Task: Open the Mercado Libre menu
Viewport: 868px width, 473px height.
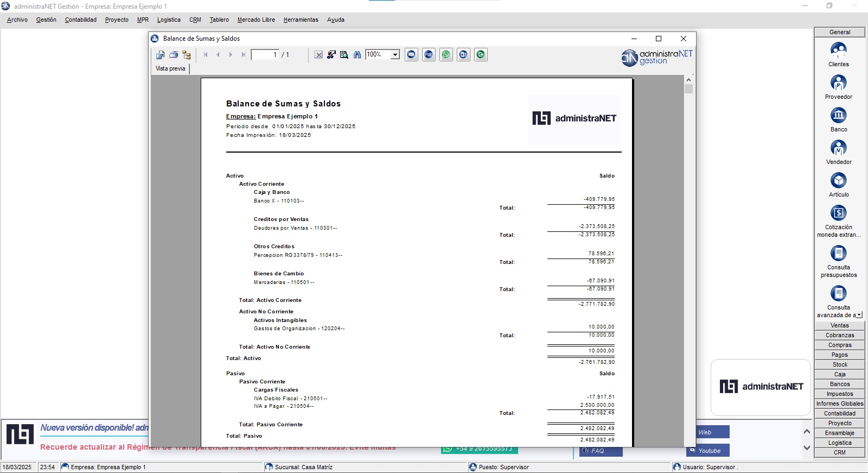Action: click(256, 20)
